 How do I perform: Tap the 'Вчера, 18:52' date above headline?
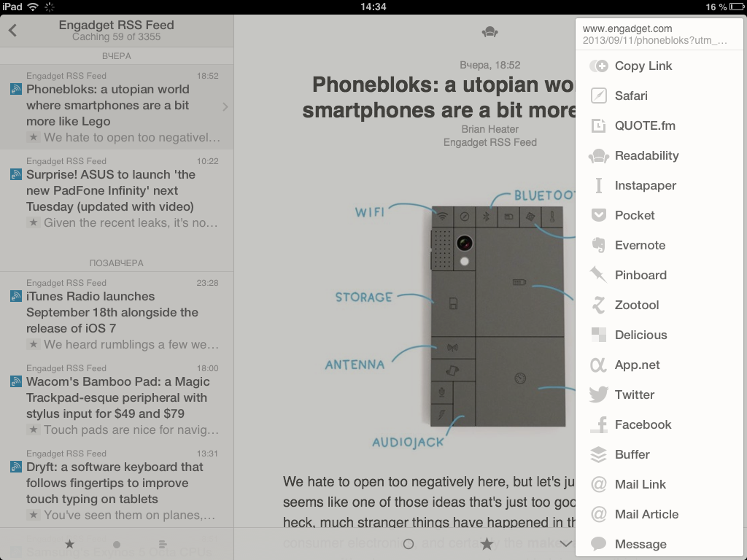489,65
